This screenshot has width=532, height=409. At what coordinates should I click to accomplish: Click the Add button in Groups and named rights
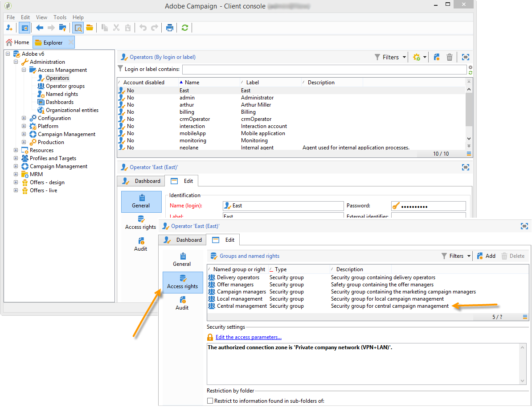pos(486,256)
